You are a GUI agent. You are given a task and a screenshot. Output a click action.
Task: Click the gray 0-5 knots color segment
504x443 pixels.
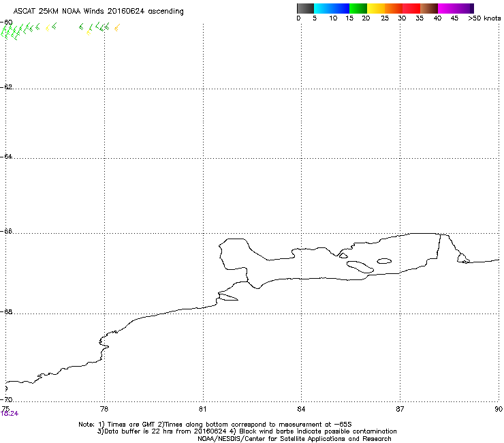[x=305, y=8]
